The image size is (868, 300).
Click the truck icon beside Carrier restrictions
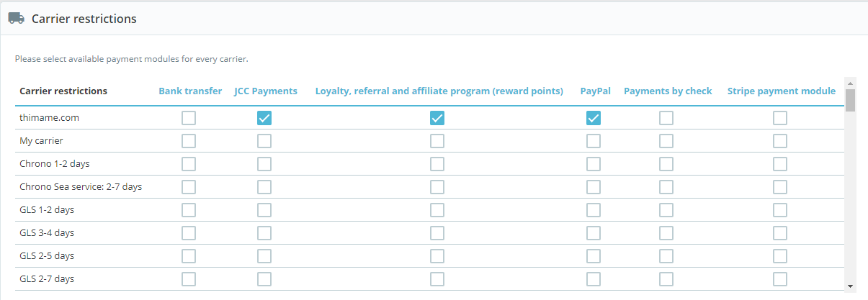(x=16, y=19)
